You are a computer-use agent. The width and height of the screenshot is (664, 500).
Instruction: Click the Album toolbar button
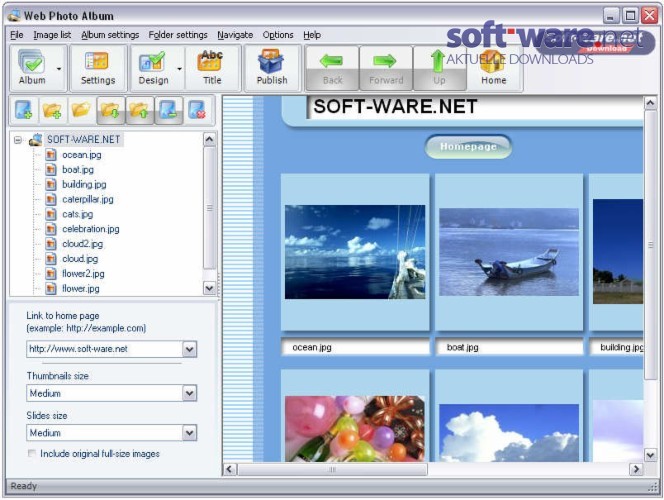(32, 68)
